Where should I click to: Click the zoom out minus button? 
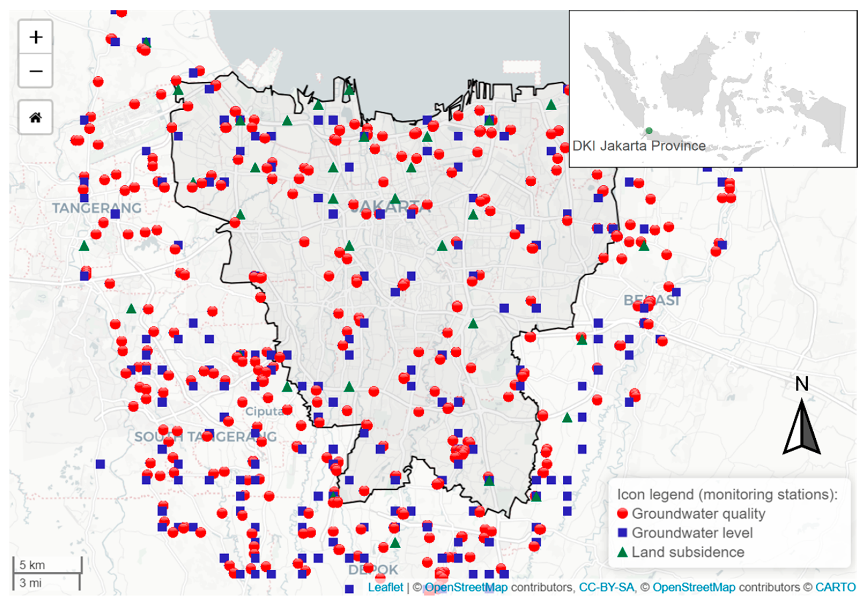pos(36,71)
